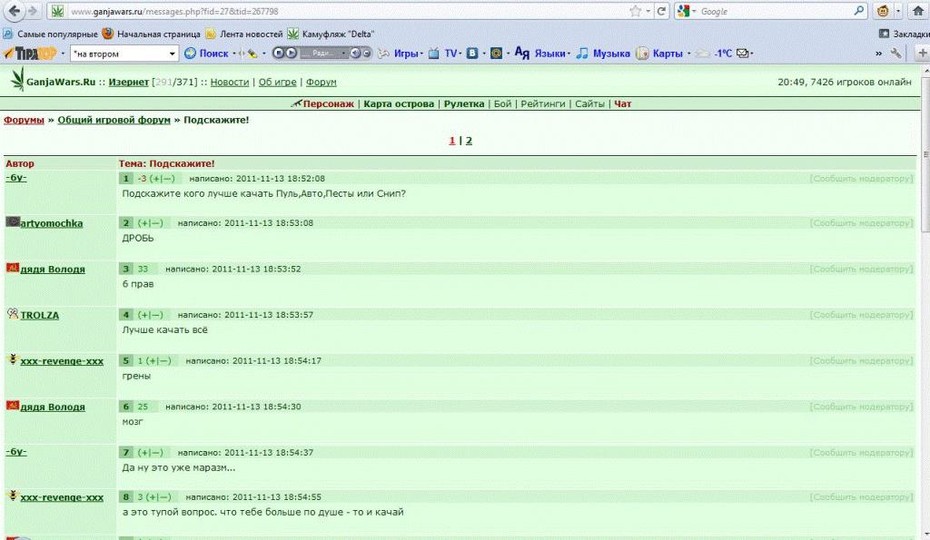Go to the browser home page icon

[918, 11]
